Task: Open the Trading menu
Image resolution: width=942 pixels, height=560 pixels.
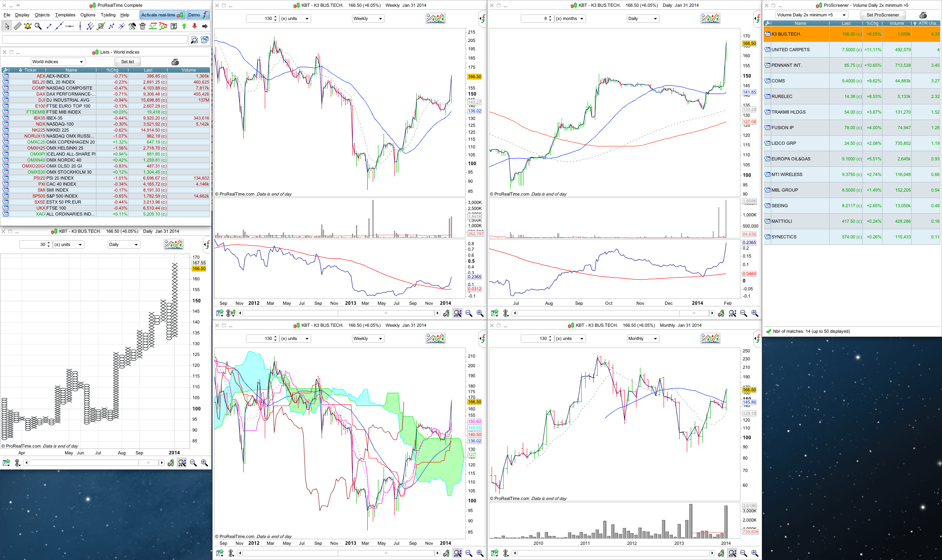Action: (x=108, y=15)
